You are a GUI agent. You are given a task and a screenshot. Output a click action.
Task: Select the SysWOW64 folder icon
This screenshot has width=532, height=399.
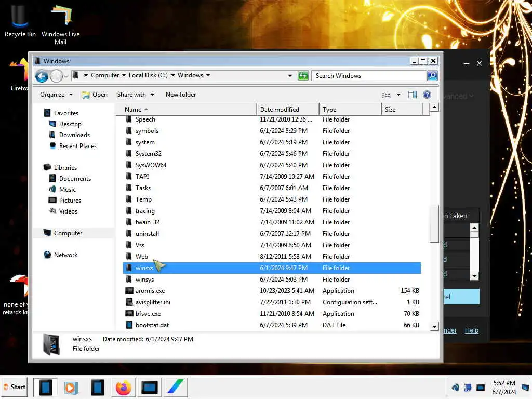(129, 165)
